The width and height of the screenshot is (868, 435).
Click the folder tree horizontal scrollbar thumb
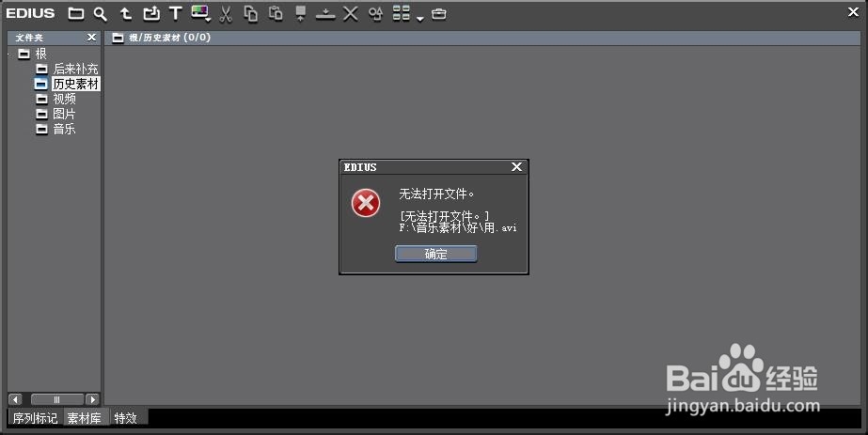57,399
